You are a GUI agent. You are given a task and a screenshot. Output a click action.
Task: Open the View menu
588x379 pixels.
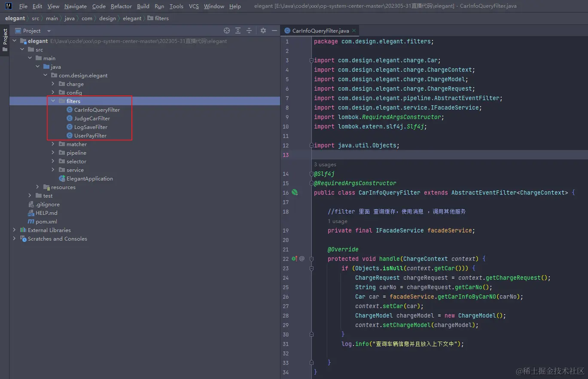[53, 6]
